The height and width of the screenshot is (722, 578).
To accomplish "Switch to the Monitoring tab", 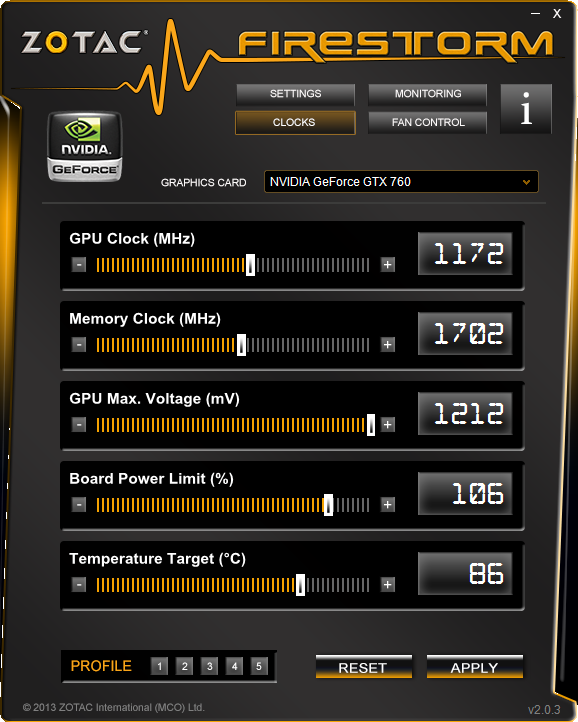I will click(427, 94).
